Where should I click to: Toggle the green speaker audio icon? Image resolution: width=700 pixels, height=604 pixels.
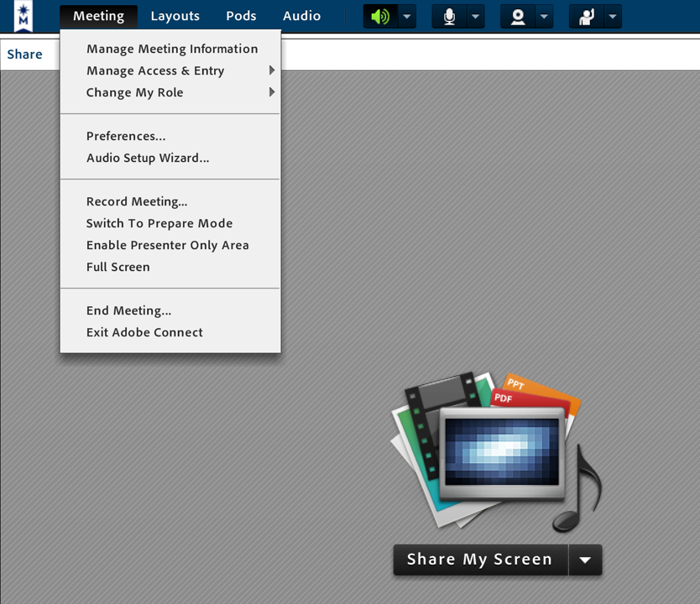[380, 17]
